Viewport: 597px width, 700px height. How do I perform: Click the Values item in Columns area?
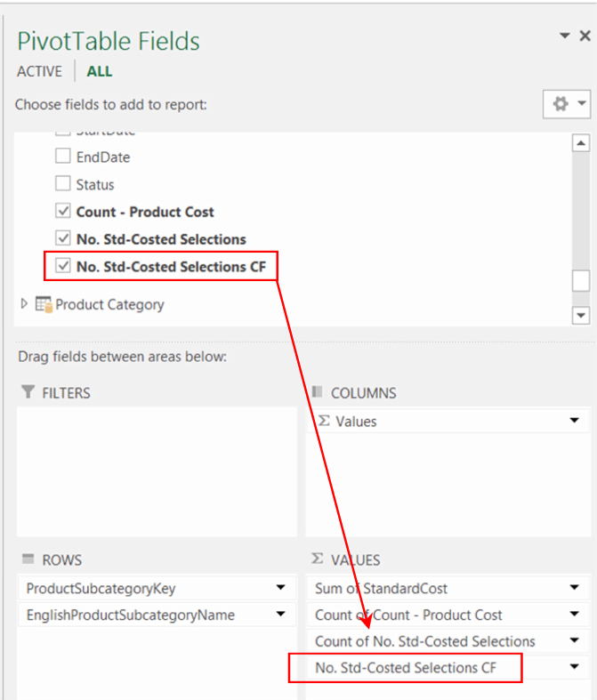click(356, 422)
